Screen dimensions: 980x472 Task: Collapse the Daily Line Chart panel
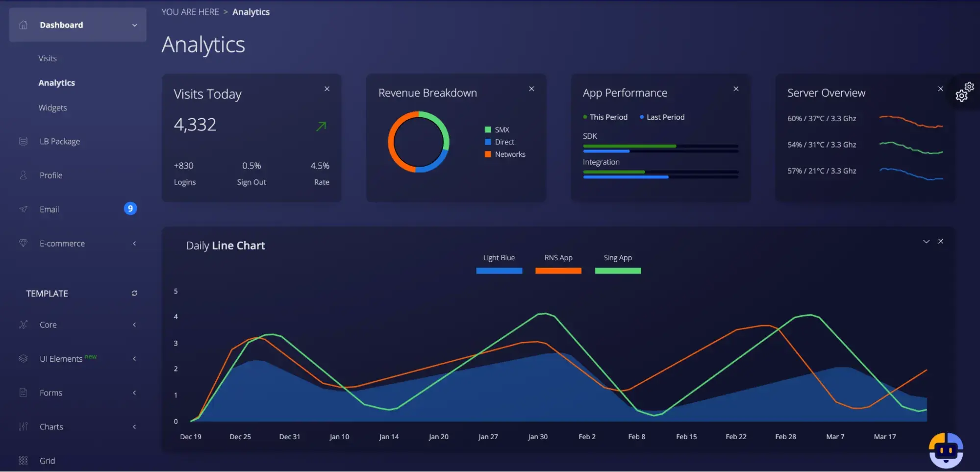926,241
